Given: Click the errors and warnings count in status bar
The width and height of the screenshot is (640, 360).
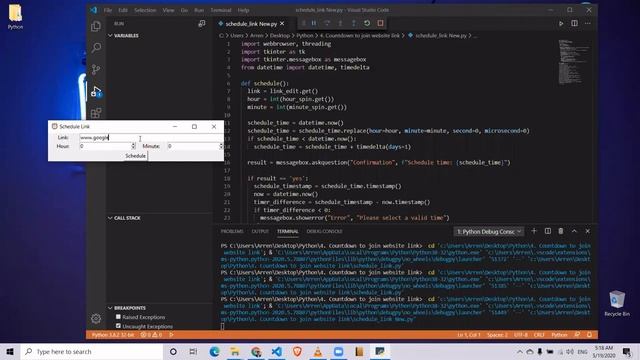Looking at the screenshot, I should pos(151,335).
